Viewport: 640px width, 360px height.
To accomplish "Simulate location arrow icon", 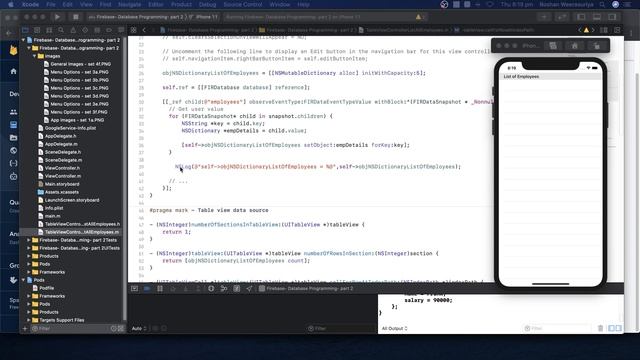I will (249, 289).
